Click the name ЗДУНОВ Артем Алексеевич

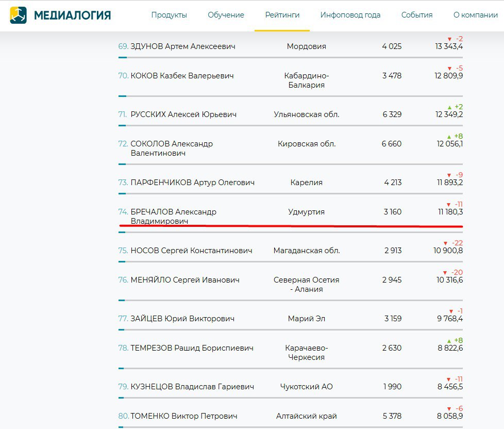182,46
